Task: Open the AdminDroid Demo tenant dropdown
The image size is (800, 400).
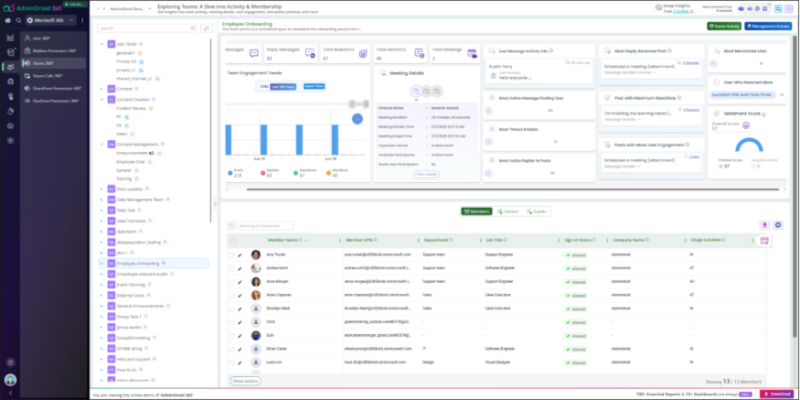Action: [130, 9]
